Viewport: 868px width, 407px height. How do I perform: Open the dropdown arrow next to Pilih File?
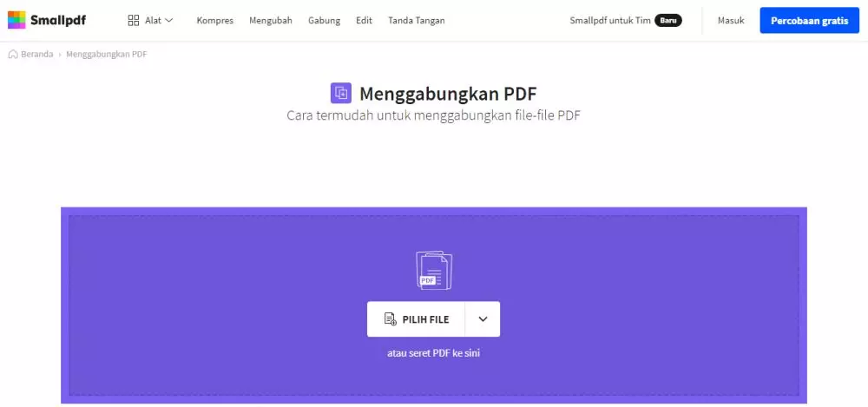pyautogui.click(x=483, y=319)
